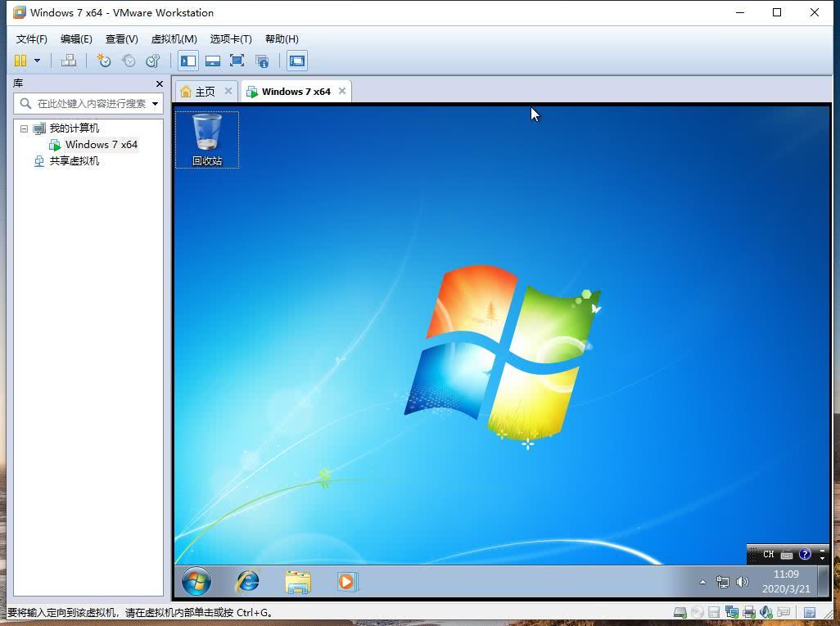Click the CH language bar indicator

pos(768,555)
